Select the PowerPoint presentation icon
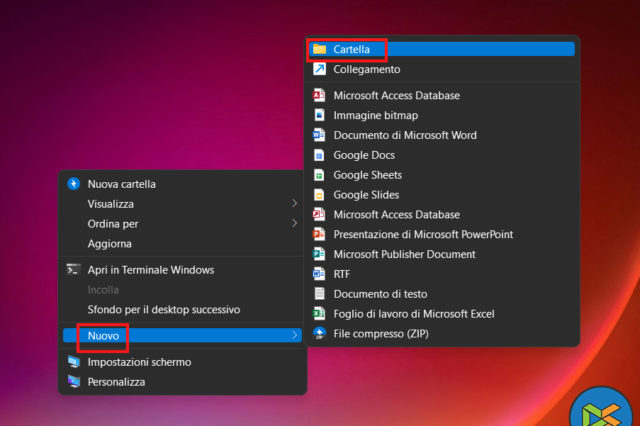The image size is (640, 426). pyautogui.click(x=319, y=235)
